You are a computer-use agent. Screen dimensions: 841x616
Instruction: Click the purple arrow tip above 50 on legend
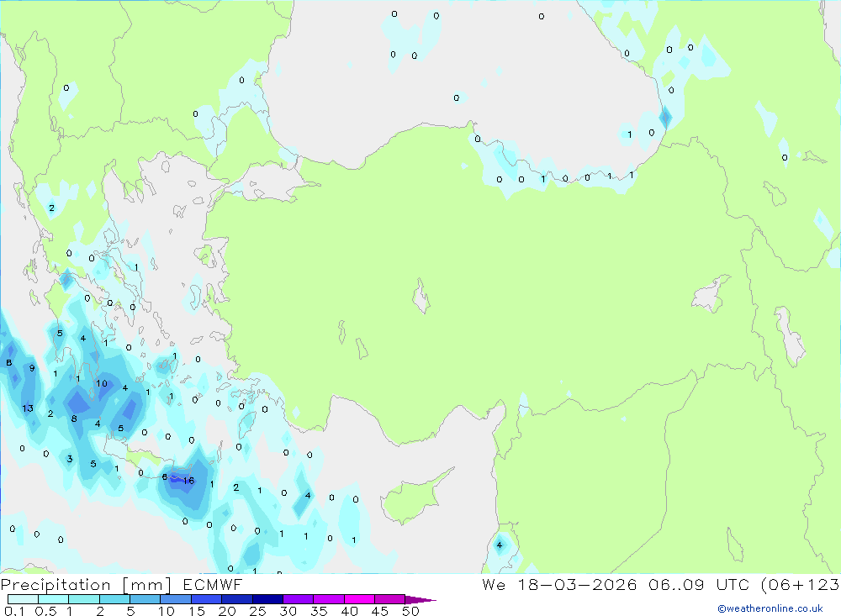[x=420, y=600]
